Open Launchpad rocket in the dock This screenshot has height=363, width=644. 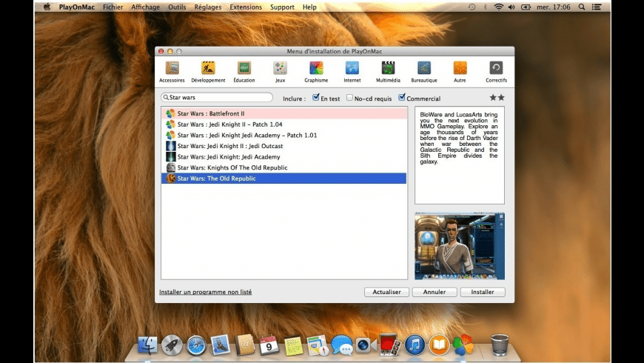click(x=172, y=345)
